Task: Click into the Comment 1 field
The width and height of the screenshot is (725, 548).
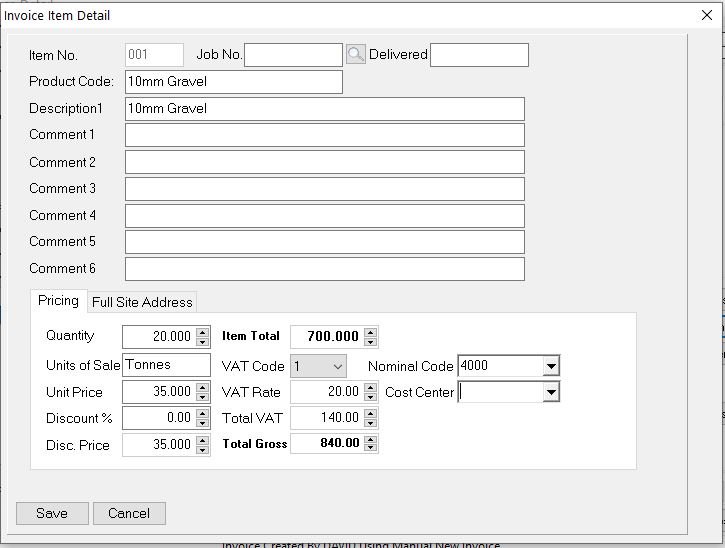Action: click(x=325, y=135)
